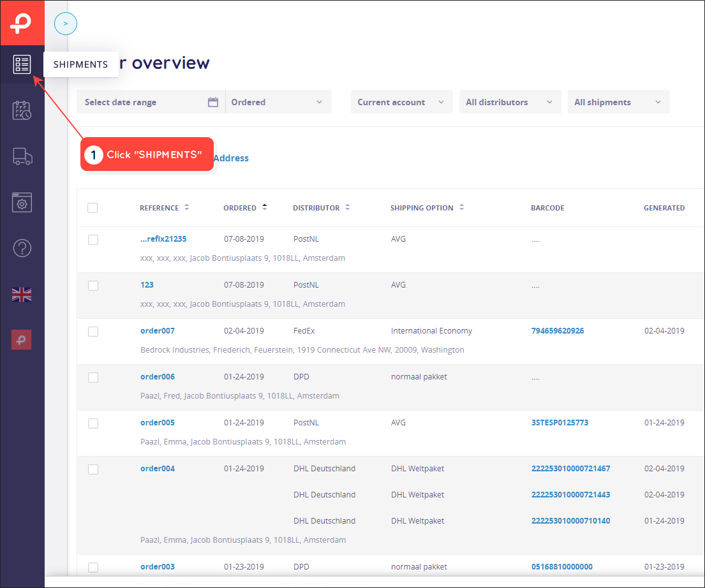Open the date range calendar picker
Image resolution: width=705 pixels, height=588 pixels.
point(212,102)
